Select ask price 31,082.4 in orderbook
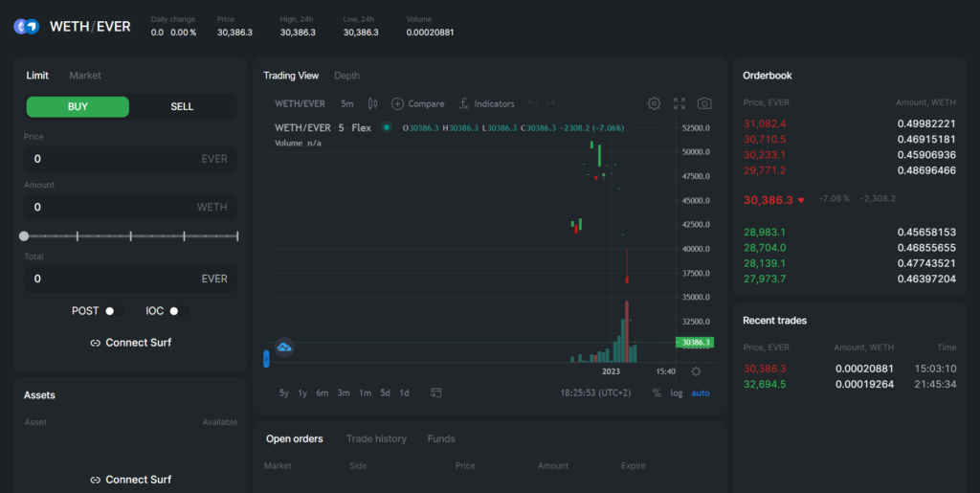 pyautogui.click(x=765, y=123)
